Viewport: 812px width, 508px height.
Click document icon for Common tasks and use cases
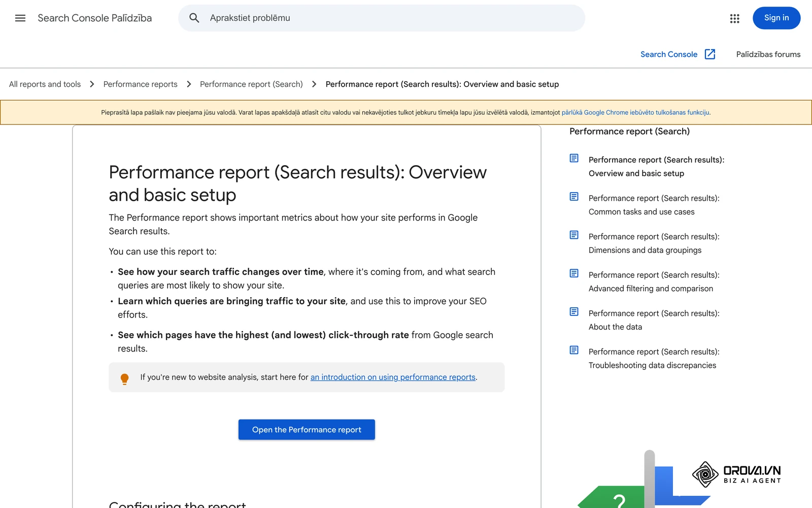[x=574, y=197]
